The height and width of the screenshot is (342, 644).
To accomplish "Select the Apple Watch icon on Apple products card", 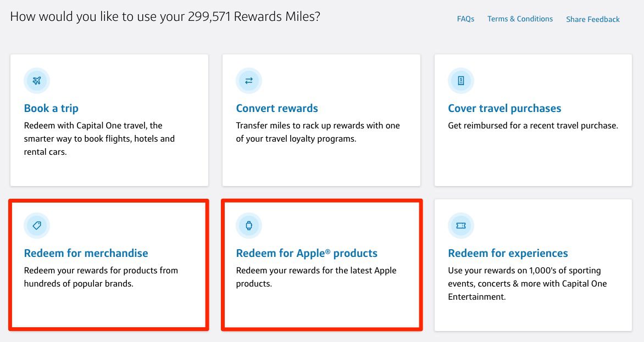I will (248, 225).
